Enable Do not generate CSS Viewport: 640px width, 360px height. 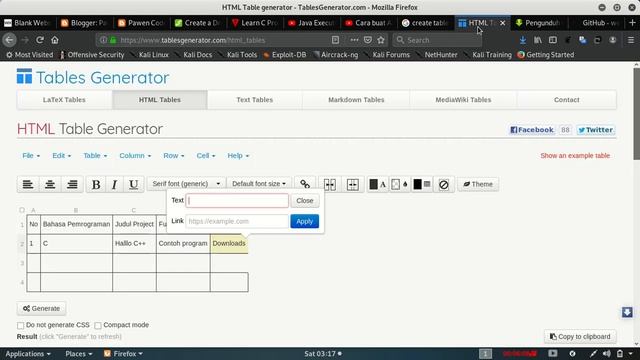[x=20, y=325]
